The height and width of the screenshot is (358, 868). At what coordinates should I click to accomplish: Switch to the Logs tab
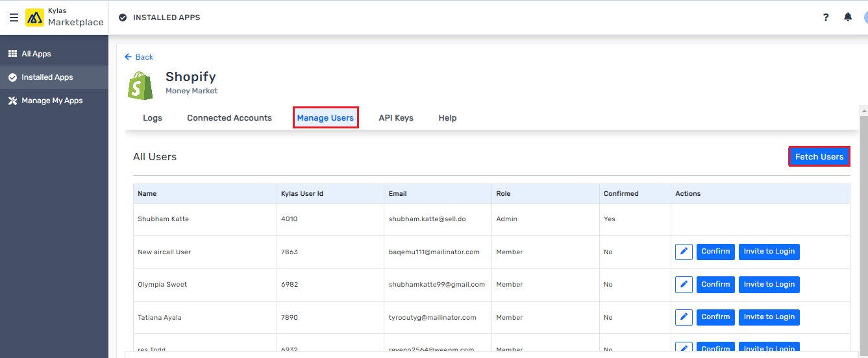pyautogui.click(x=153, y=118)
